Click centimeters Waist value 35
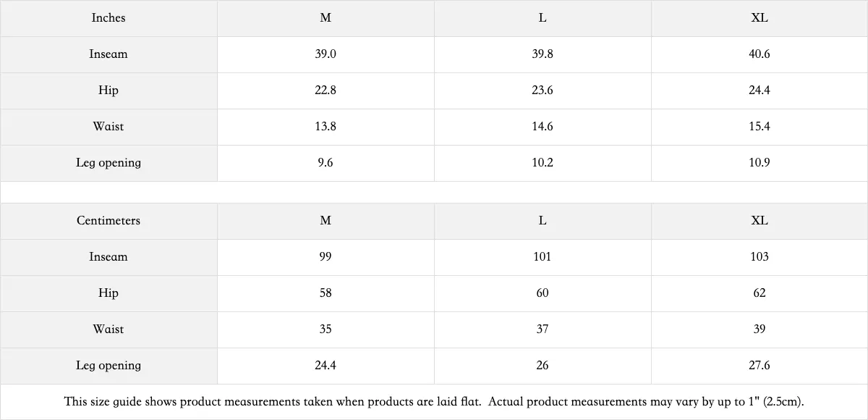This screenshot has width=868, height=420. tap(325, 329)
